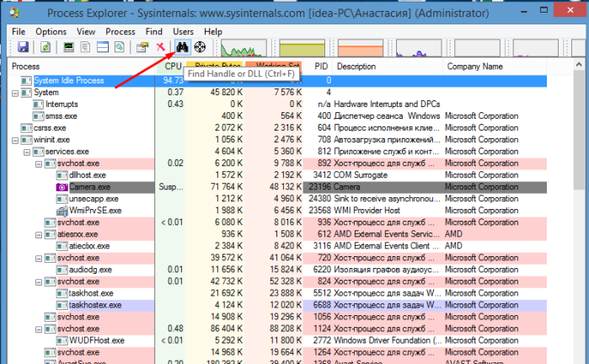Sort by the Company Name column header
The width and height of the screenshot is (589, 364).
(474, 67)
